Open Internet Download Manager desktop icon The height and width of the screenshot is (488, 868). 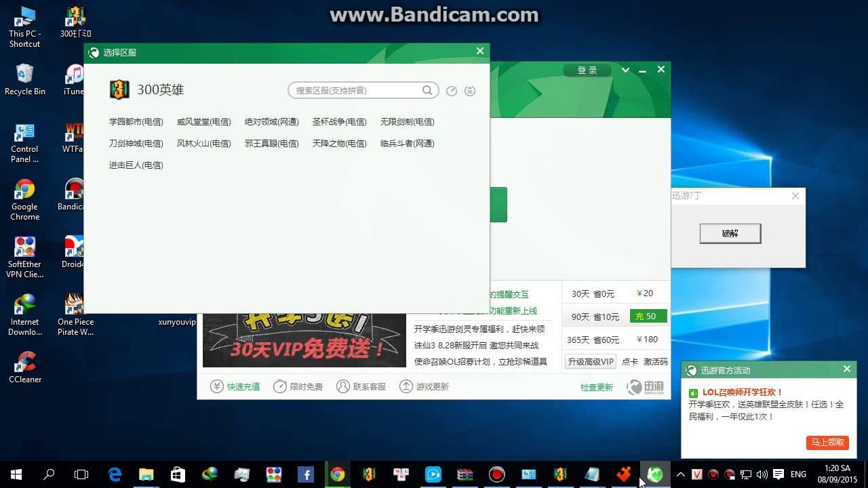click(24, 316)
